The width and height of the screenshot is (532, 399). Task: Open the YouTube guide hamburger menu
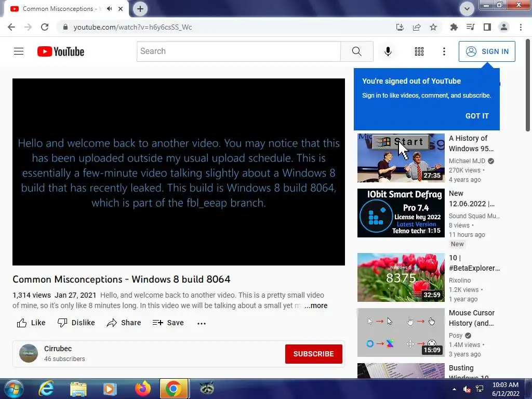coord(19,51)
